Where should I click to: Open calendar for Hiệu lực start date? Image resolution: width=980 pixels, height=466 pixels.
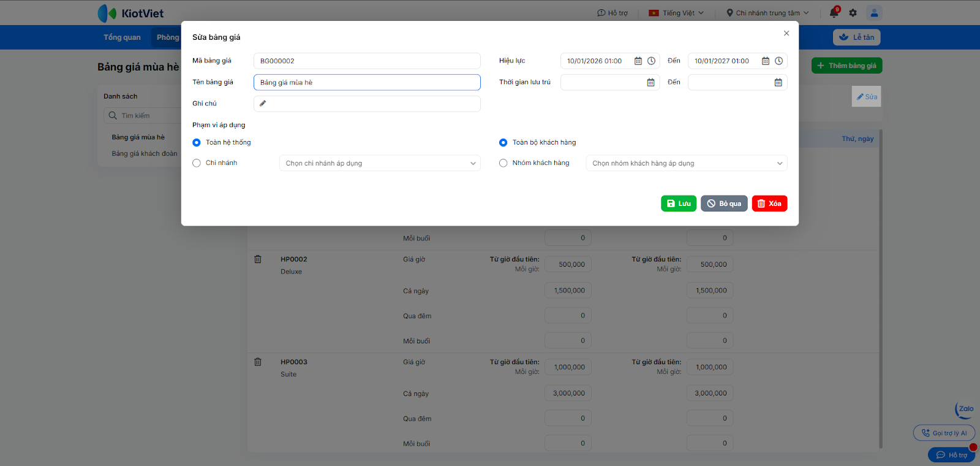[638, 61]
